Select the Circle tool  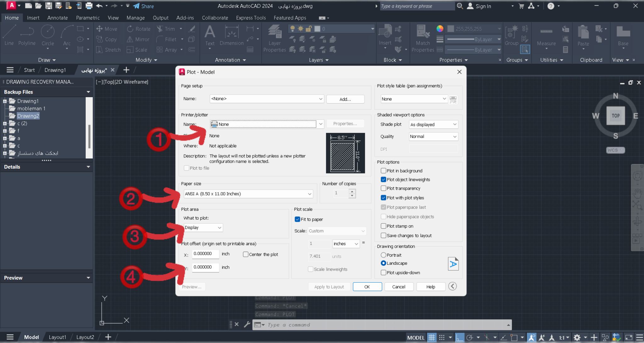48,35
